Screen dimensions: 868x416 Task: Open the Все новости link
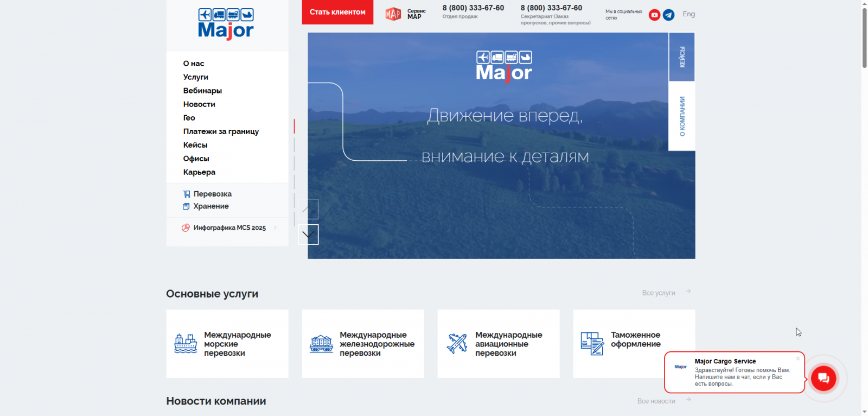pos(656,401)
